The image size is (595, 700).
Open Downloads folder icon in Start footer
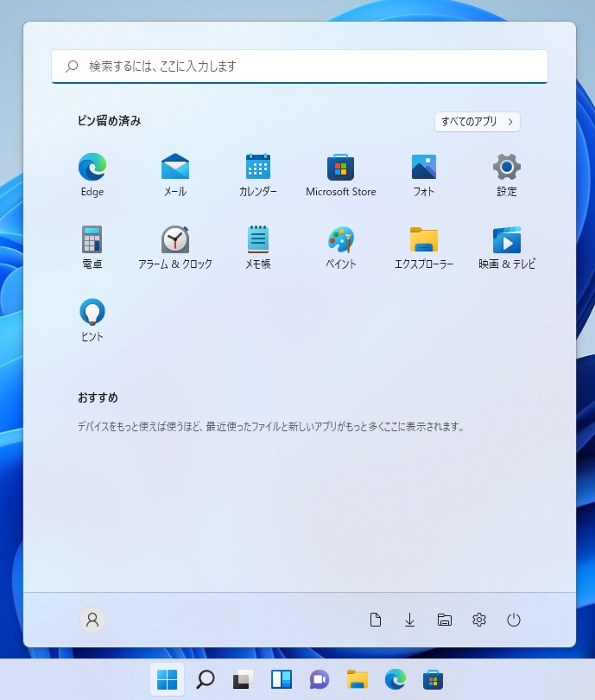(409, 620)
